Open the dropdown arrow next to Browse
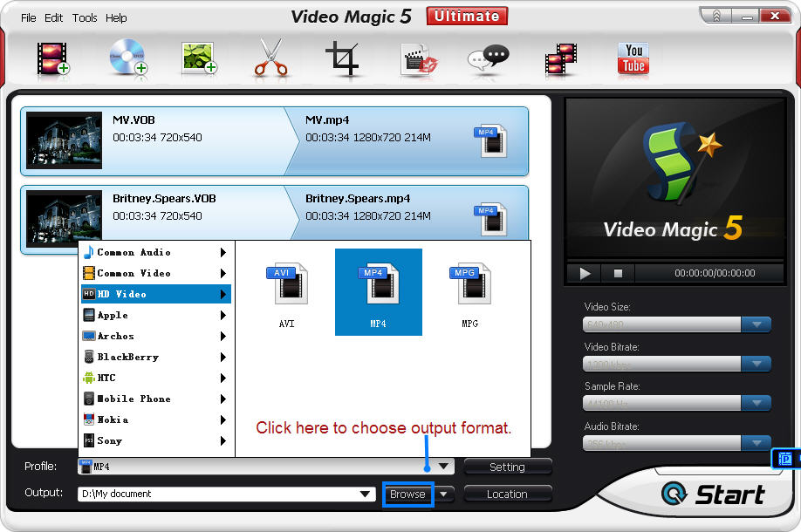 444,494
